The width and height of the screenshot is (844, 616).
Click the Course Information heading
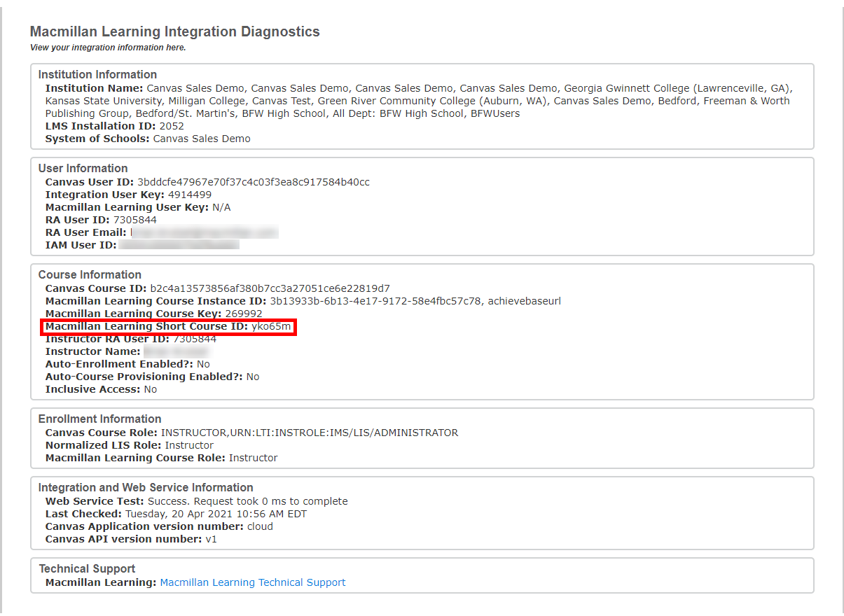coord(89,274)
